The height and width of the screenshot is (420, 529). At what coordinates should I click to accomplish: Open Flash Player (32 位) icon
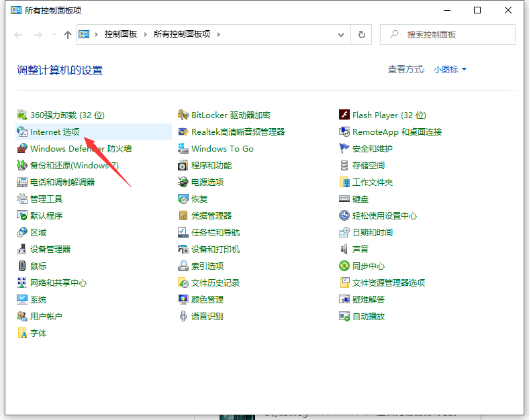click(344, 115)
